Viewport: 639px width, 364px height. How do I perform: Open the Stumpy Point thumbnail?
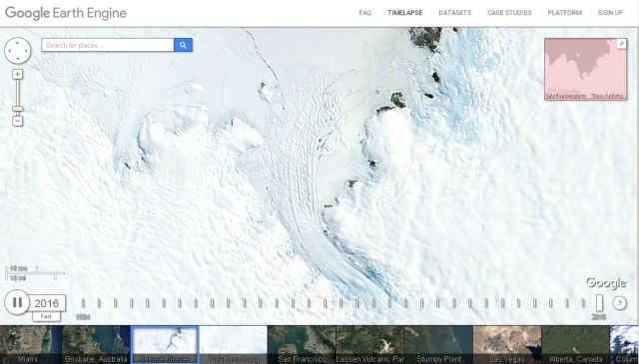click(x=438, y=344)
